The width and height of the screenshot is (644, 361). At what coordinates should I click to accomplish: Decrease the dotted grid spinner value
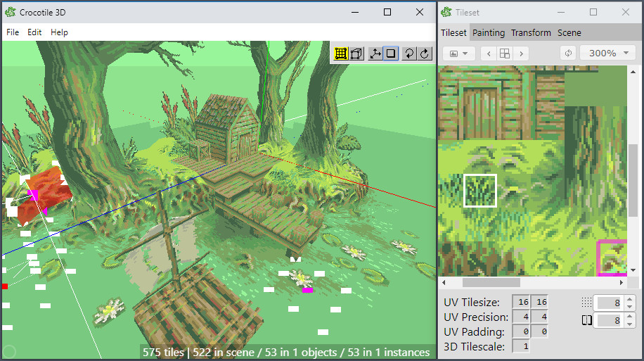(x=630, y=307)
